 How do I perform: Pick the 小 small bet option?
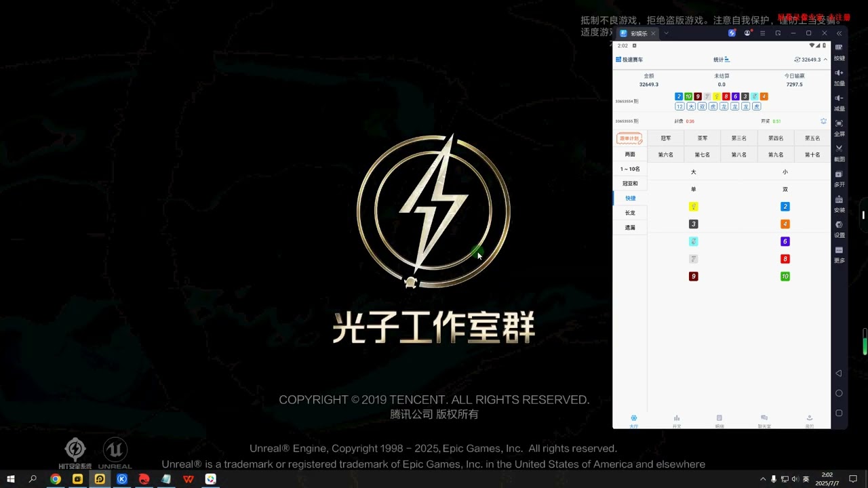pos(785,172)
